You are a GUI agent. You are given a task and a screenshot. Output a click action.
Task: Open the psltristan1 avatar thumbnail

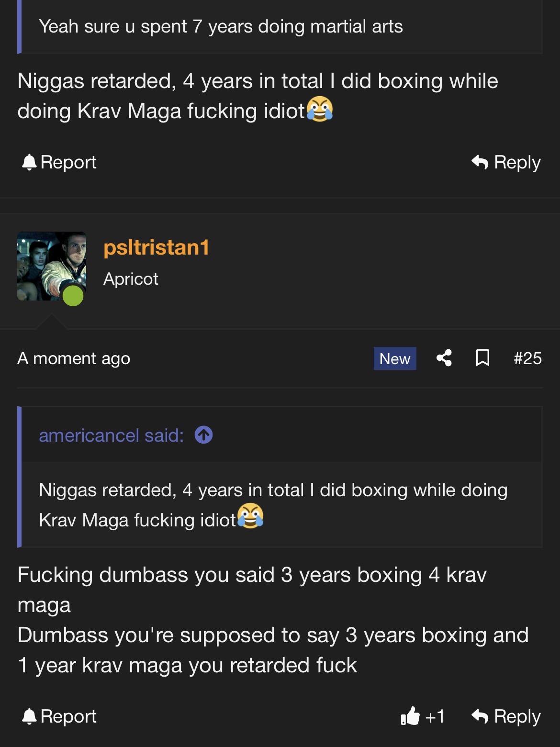click(51, 266)
